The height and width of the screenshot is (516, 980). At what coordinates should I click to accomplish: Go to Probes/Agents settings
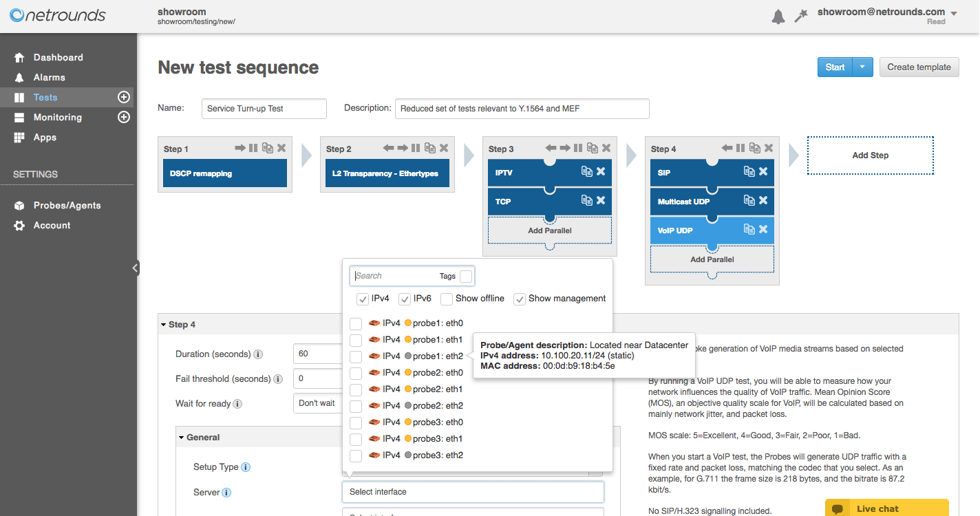[67, 205]
